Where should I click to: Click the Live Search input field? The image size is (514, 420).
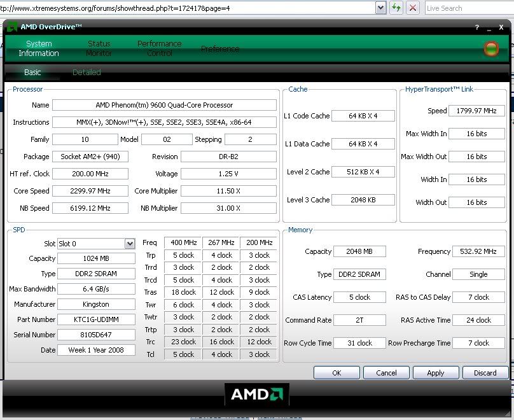(469, 8)
